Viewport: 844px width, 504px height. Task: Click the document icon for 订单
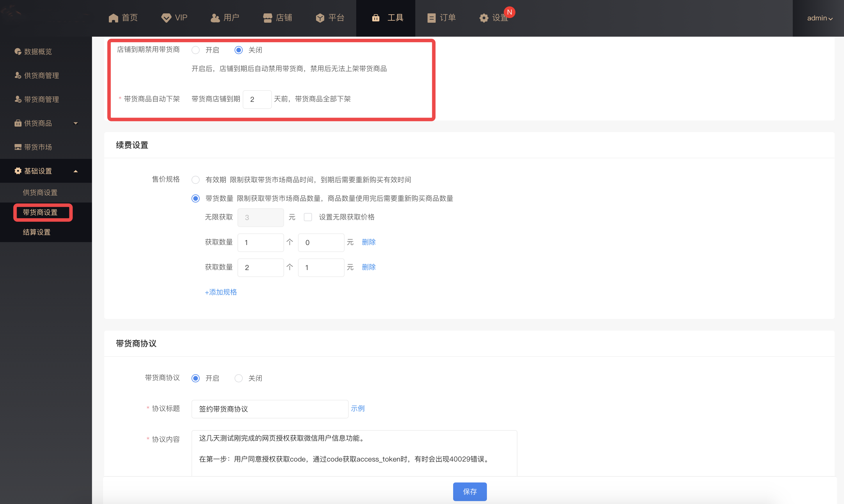[431, 18]
